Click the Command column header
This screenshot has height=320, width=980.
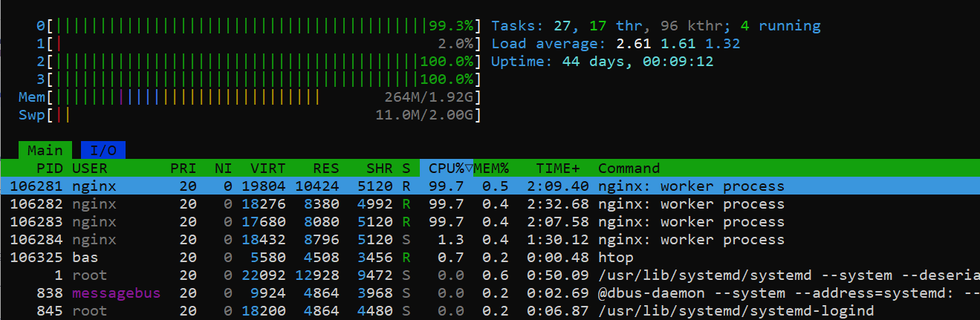click(x=629, y=169)
